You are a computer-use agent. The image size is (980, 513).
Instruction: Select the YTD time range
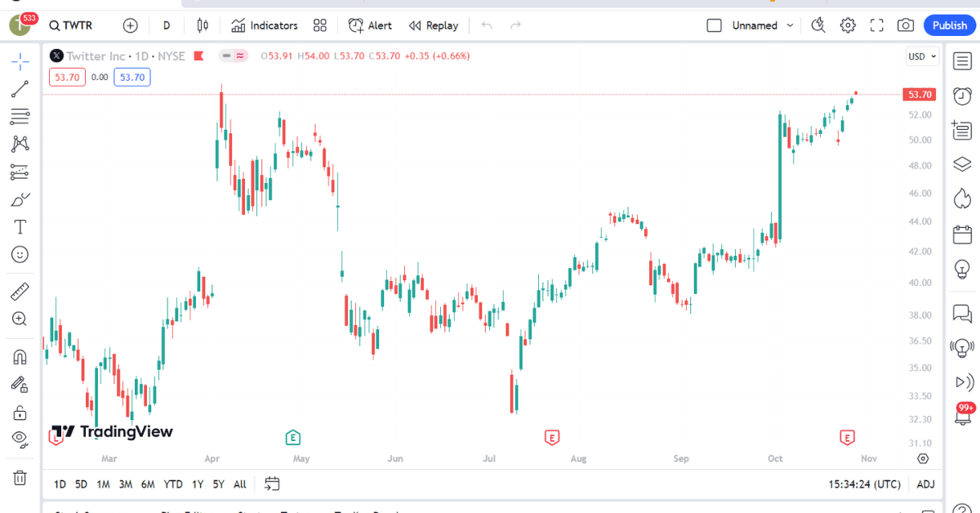tap(172, 484)
